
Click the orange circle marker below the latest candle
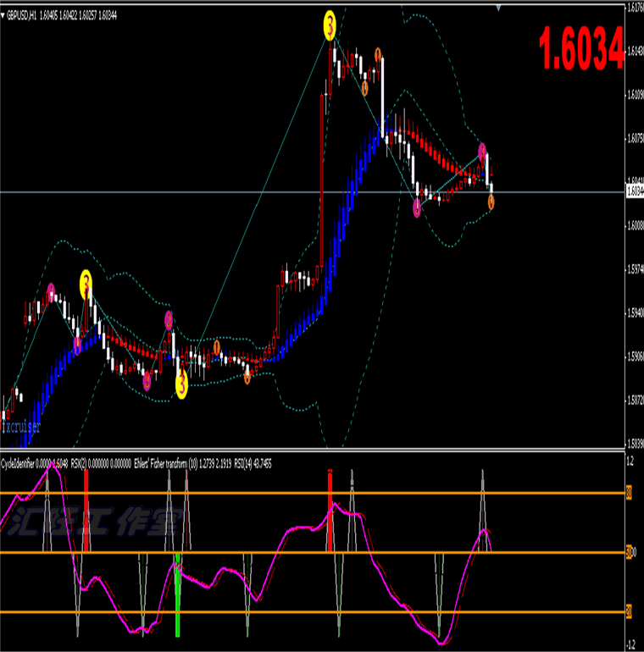tap(491, 202)
